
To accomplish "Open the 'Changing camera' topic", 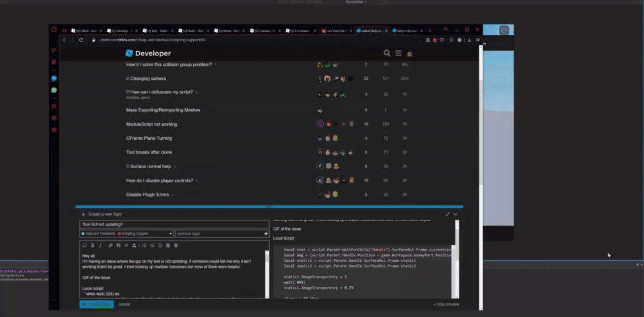I will [148, 79].
